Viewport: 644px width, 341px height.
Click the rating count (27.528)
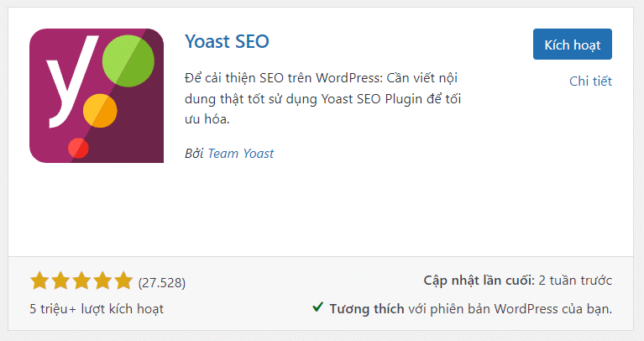coord(162,281)
